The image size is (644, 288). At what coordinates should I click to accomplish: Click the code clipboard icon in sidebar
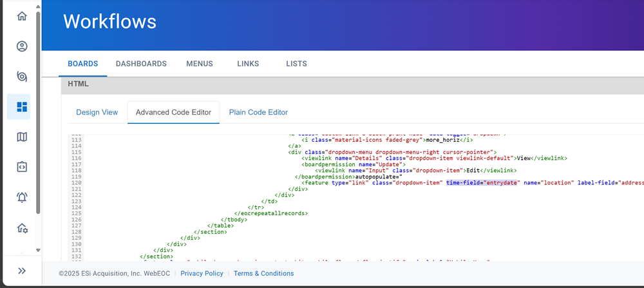(x=22, y=167)
